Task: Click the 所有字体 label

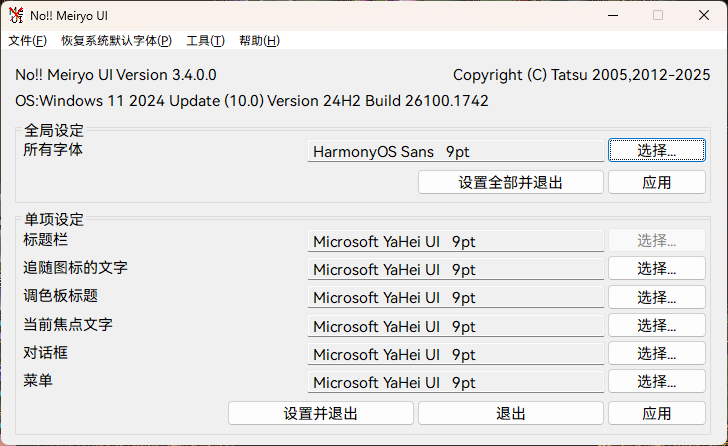Action: (53, 149)
